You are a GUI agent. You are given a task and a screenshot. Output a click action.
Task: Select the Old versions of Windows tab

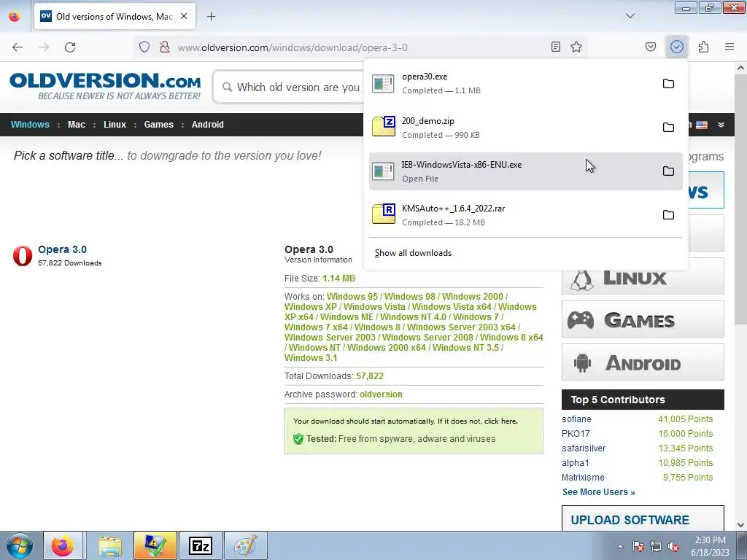pos(115,16)
